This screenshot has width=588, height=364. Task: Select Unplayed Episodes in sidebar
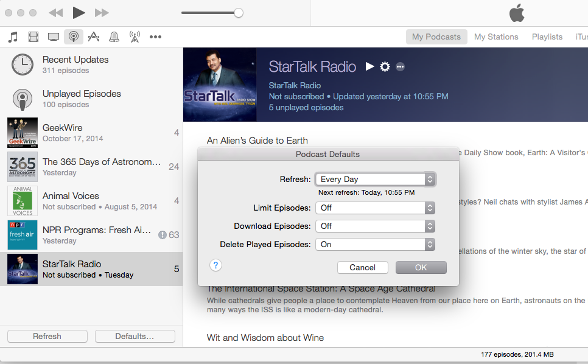(x=91, y=99)
